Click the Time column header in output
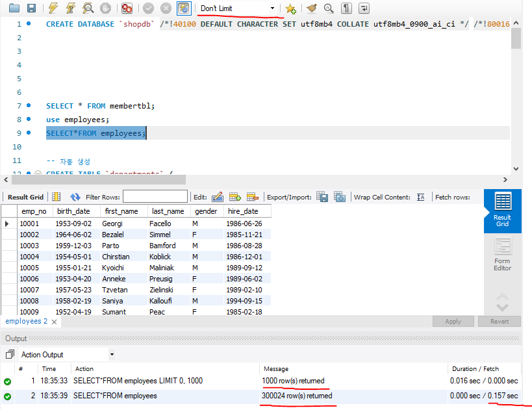This screenshot has width=532, height=410. (49, 368)
